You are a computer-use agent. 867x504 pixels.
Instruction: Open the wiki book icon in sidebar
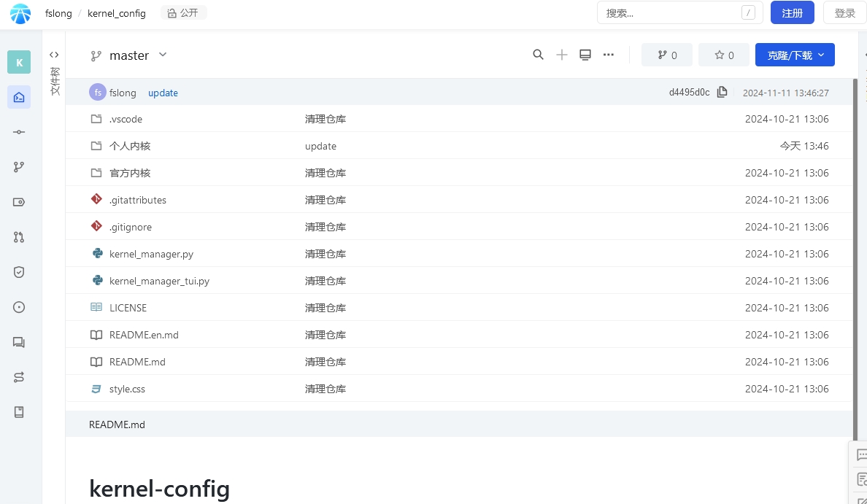click(x=19, y=412)
